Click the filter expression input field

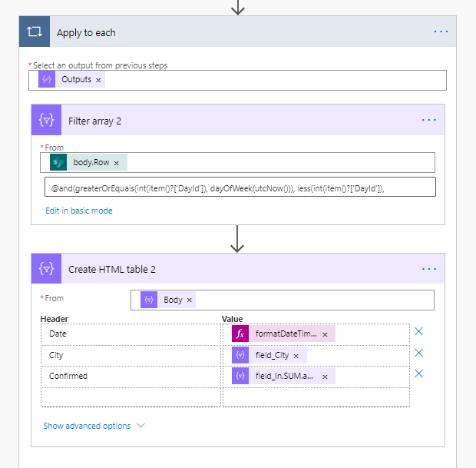[x=240, y=188]
